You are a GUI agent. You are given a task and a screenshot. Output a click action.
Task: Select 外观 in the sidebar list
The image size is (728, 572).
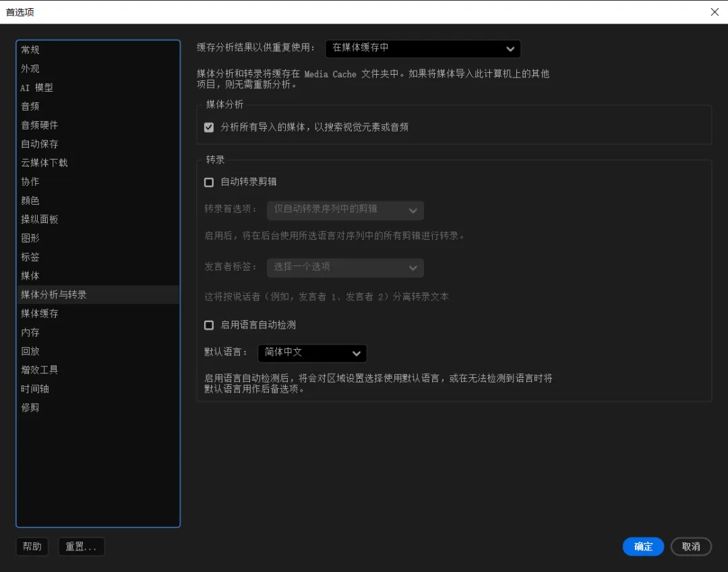pos(98,69)
